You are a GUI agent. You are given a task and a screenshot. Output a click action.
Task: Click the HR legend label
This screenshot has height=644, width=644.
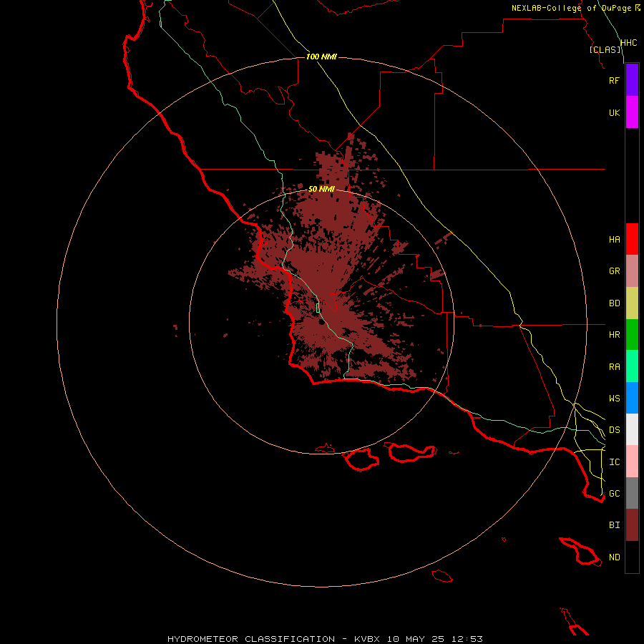click(614, 335)
